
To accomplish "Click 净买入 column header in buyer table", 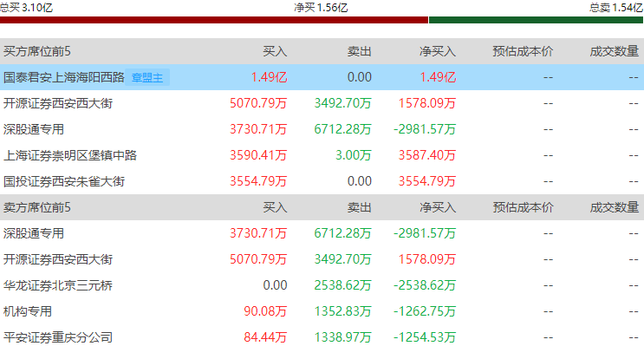I will click(x=438, y=51).
